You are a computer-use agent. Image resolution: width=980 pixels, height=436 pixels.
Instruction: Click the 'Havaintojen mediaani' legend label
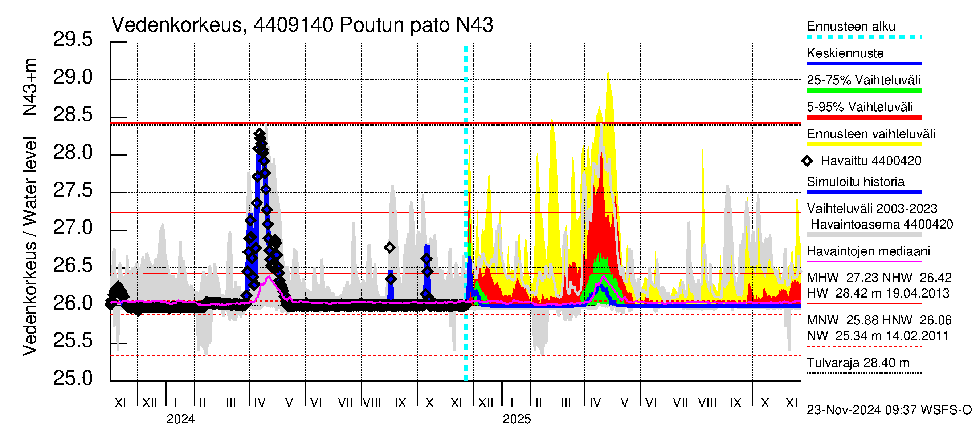coord(868,251)
